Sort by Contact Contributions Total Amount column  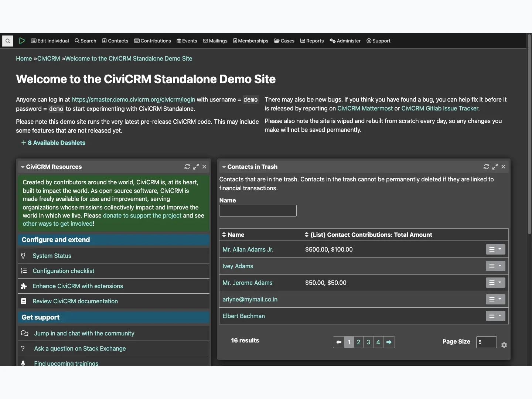pos(368,235)
